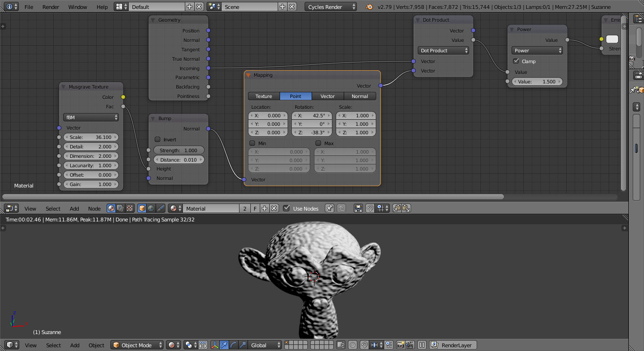The image size is (644, 351).
Task: Toggle fake user F button for material
Action: (255, 208)
